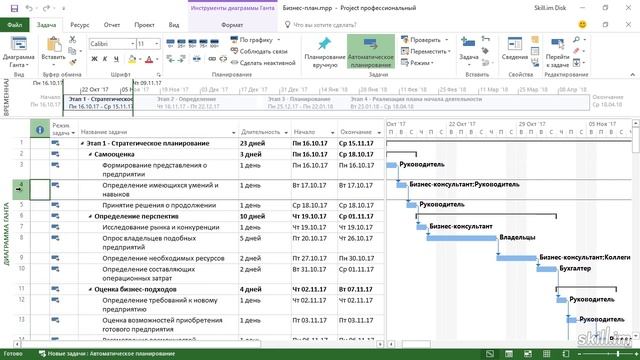This screenshot has width=640, height=360.
Task: Open the По графику dropdown arrow
Action: [279, 40]
